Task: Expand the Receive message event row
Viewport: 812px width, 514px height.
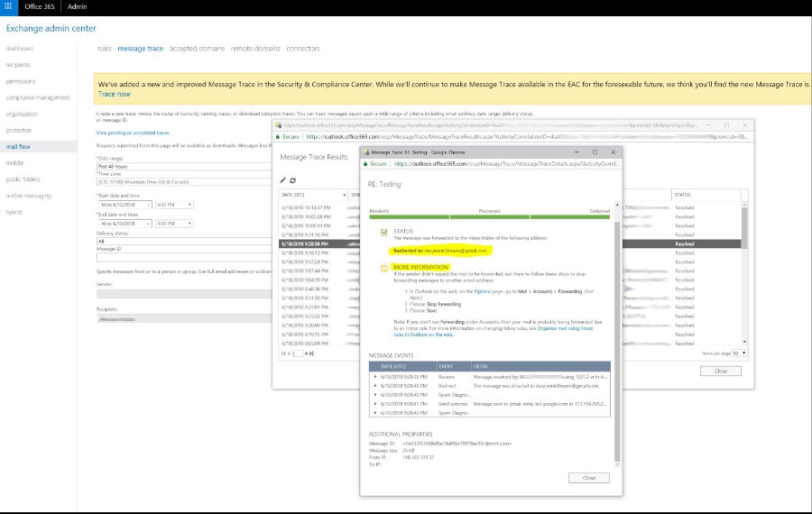Action: click(x=375, y=377)
